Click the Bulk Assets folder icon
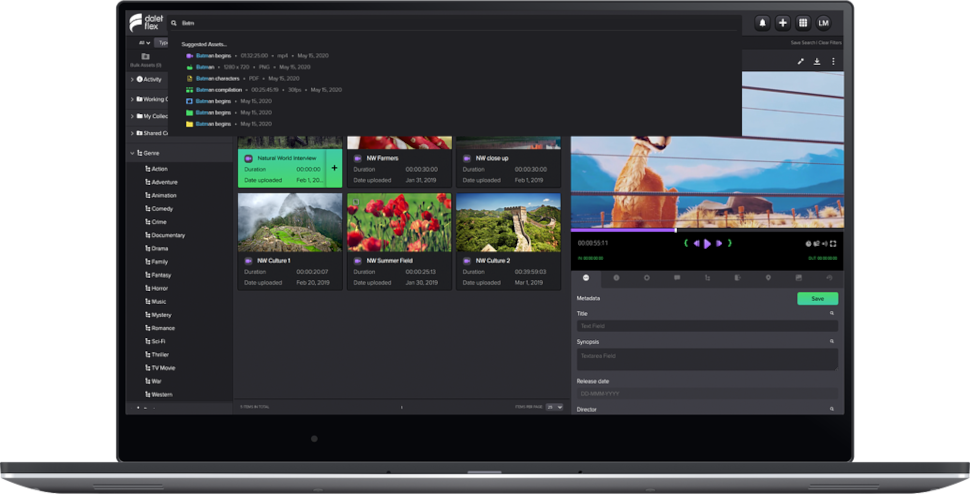This screenshot has height=494, width=970. tap(145, 56)
